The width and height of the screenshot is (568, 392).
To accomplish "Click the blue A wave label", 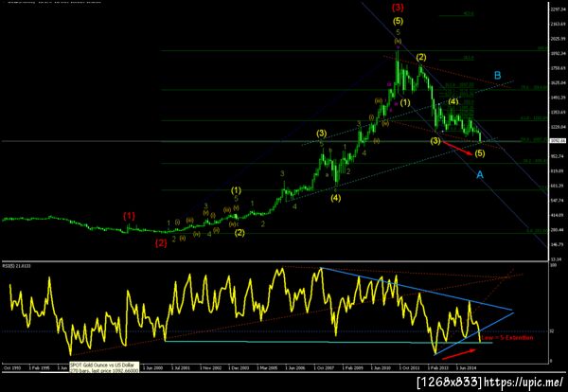I will click(480, 175).
